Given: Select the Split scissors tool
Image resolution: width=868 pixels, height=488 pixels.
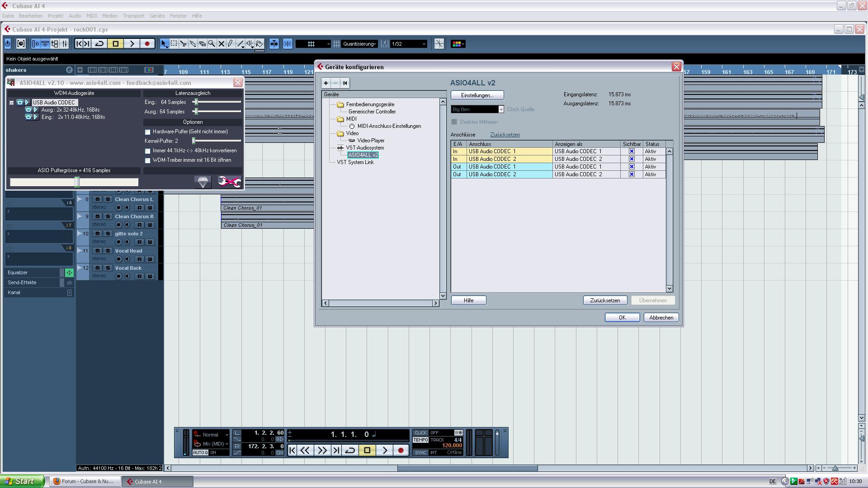Looking at the screenshot, I should coord(183,44).
